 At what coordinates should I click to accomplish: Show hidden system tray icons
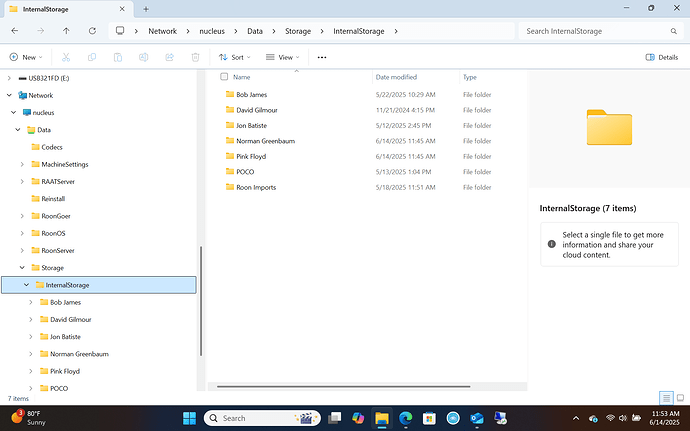[x=576, y=418]
